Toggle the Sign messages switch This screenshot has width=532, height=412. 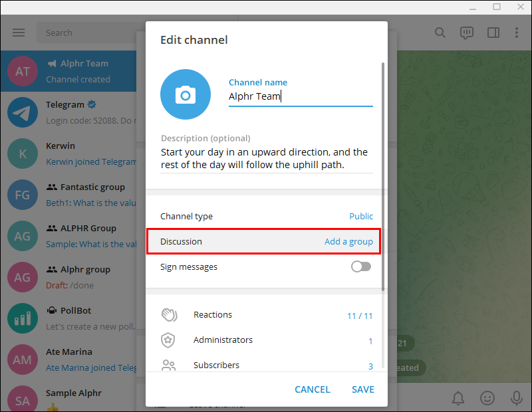click(x=361, y=266)
